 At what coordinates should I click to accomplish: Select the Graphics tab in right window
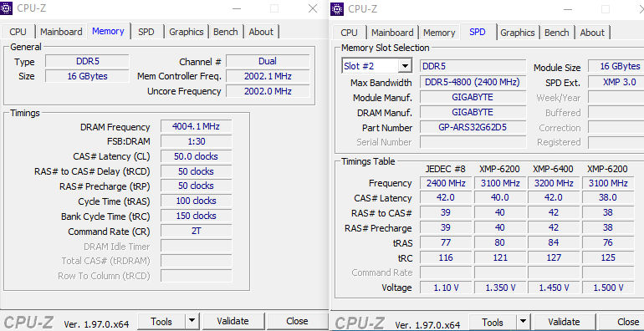coord(518,33)
